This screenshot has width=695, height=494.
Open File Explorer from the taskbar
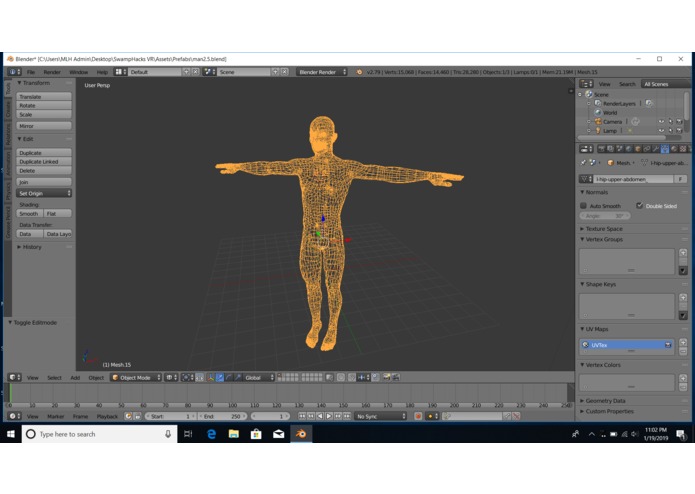[234, 434]
